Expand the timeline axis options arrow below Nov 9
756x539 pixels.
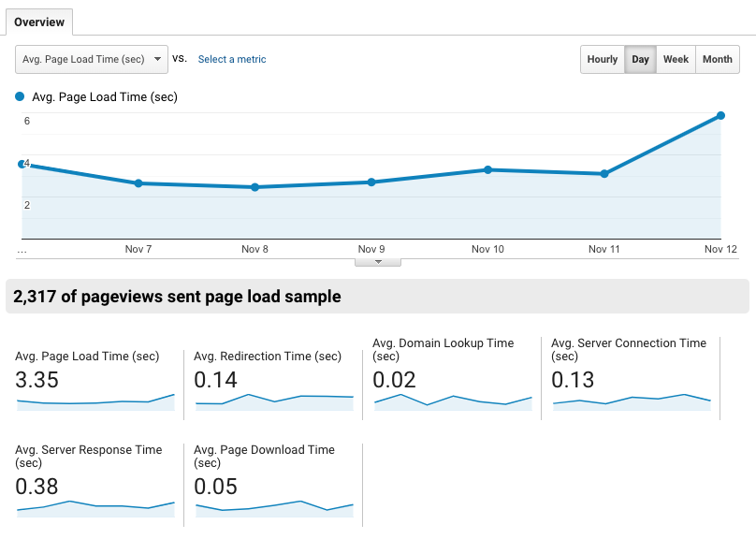tap(378, 262)
